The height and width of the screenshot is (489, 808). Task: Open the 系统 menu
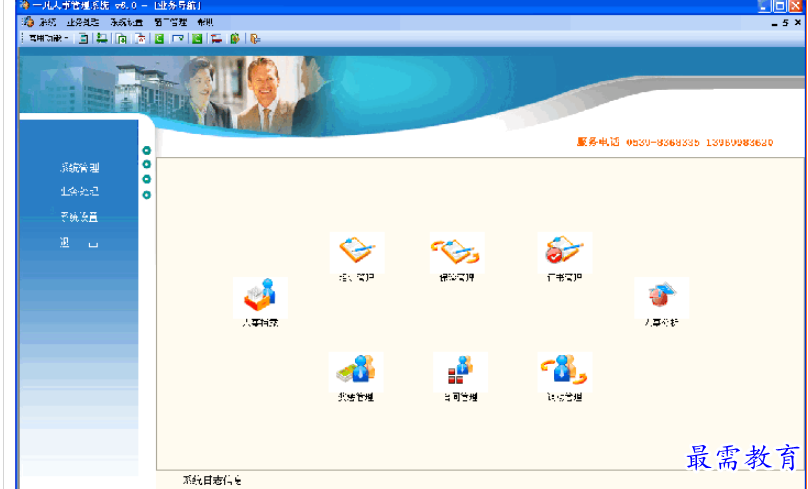[x=47, y=23]
